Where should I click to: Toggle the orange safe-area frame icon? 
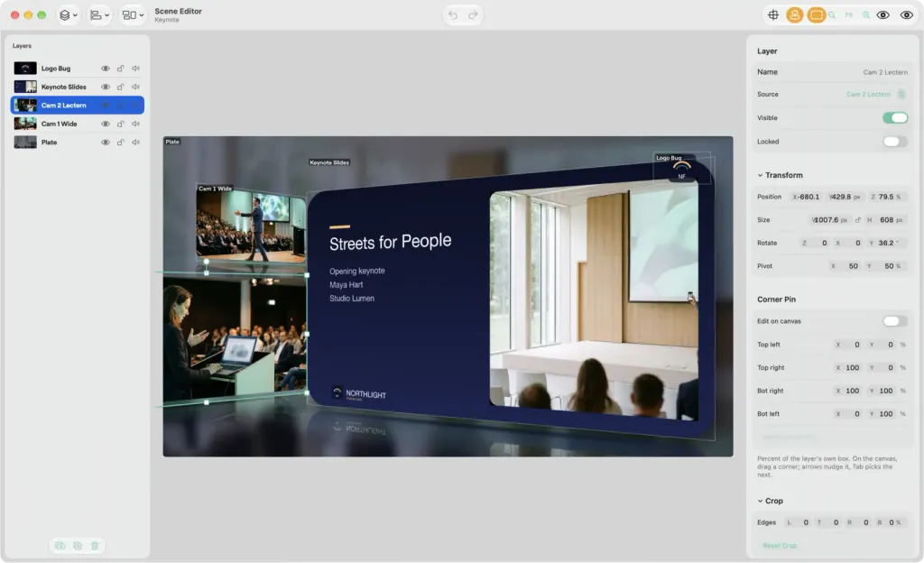click(816, 15)
